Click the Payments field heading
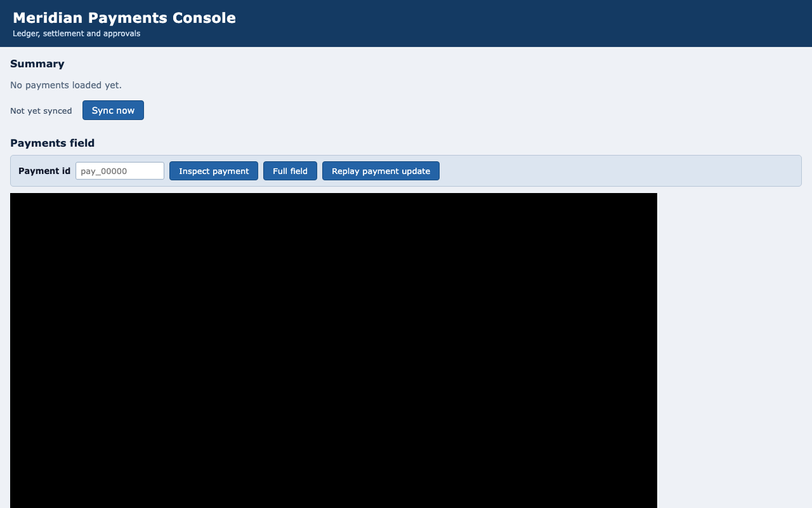The height and width of the screenshot is (508, 812). pos(53,143)
